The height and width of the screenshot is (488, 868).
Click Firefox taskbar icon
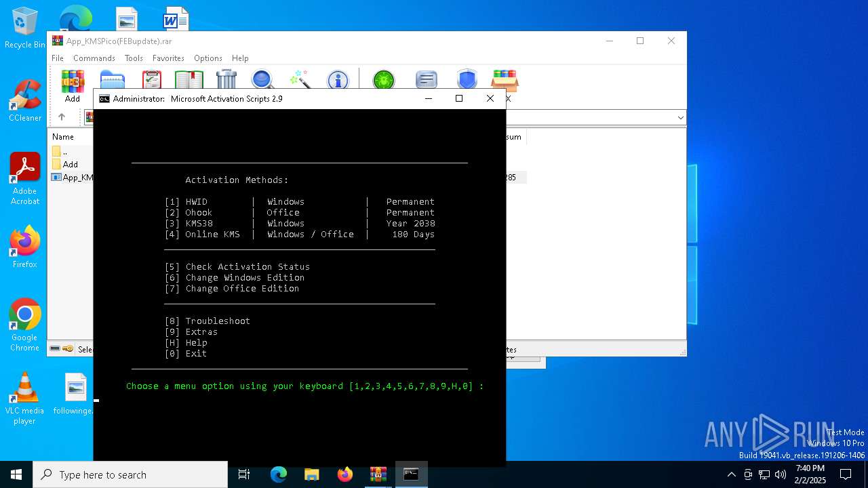345,474
